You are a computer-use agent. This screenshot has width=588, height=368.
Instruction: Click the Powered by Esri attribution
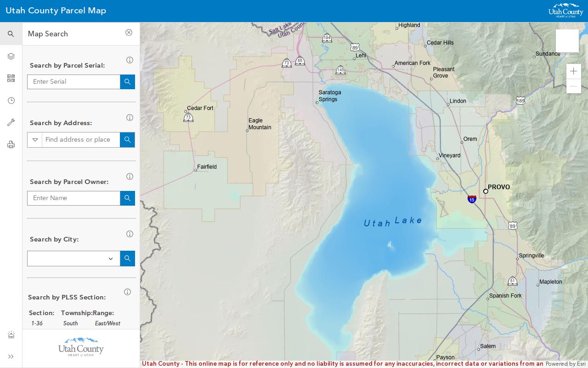pos(565,363)
